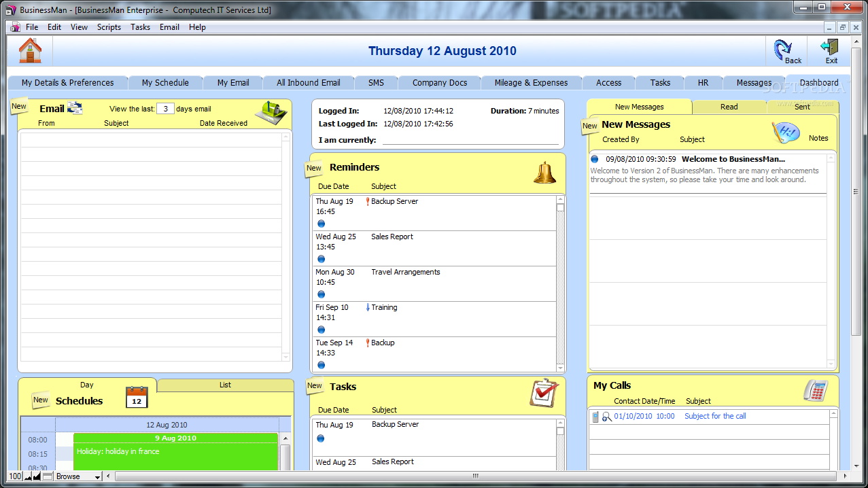The width and height of the screenshot is (868, 488).
Task: Click the days email number field
Action: coord(165,109)
